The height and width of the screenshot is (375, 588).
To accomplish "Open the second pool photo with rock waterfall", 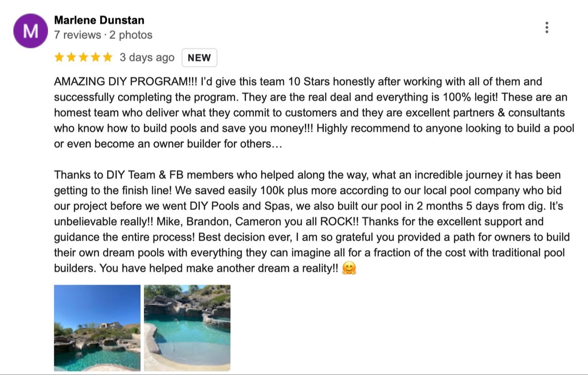I will 187,328.
